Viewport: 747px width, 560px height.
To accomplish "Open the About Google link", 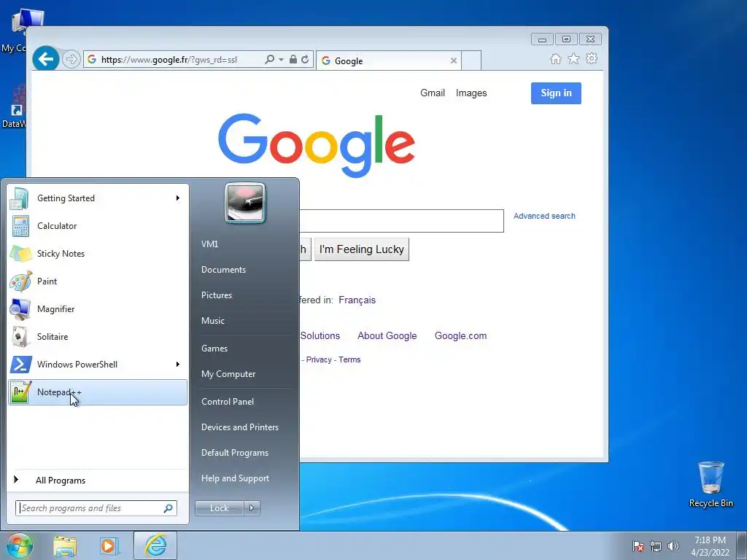I will pyautogui.click(x=387, y=335).
